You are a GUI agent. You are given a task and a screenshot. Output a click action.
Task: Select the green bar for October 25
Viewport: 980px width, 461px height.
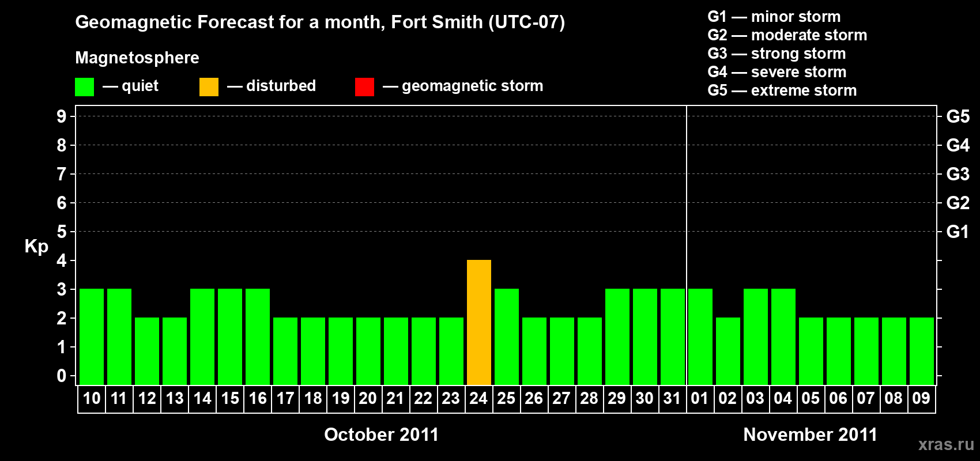507,337
